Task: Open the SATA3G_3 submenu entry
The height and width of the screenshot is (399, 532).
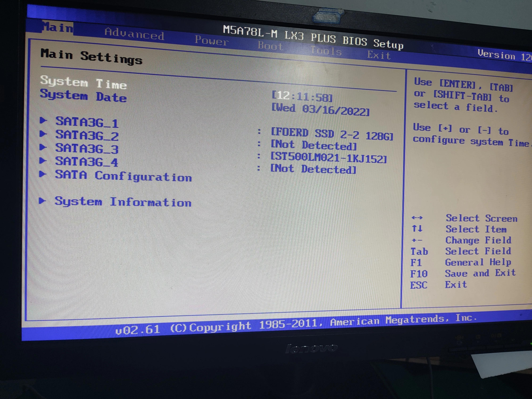Action: 87,148
